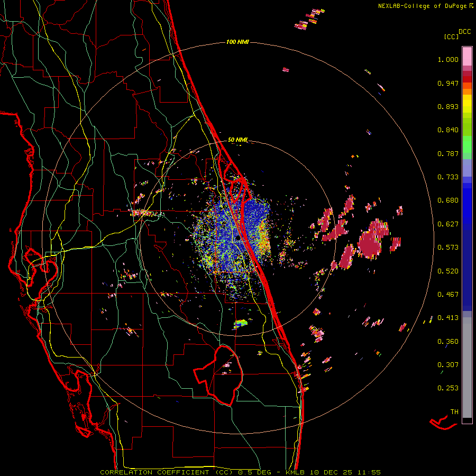This screenshot has width=476, height=476.
Task: Click the radar site marker at map center
Action: [238, 239]
